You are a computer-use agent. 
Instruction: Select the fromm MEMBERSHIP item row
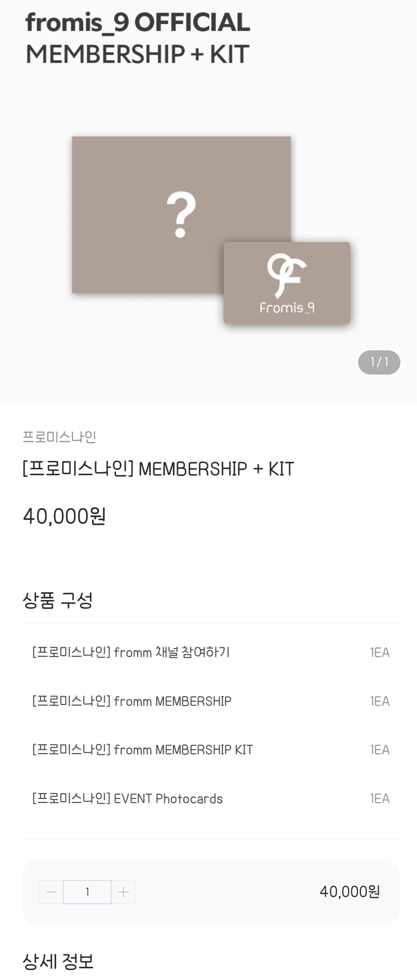[x=132, y=701]
